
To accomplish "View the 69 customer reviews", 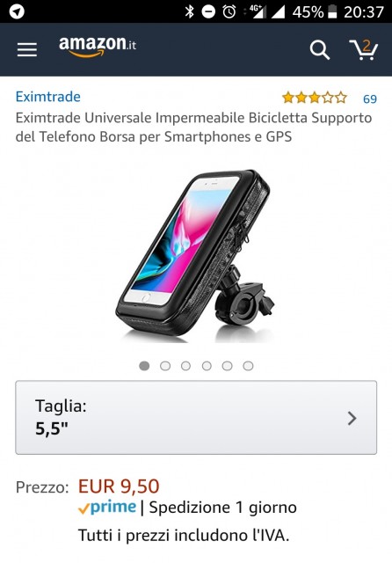I will (x=370, y=99).
